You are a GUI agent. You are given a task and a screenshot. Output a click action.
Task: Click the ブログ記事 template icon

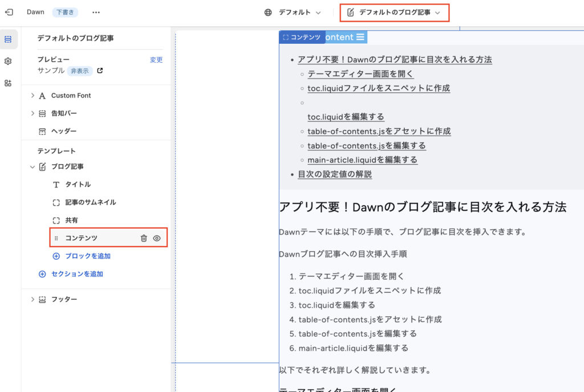coord(42,166)
